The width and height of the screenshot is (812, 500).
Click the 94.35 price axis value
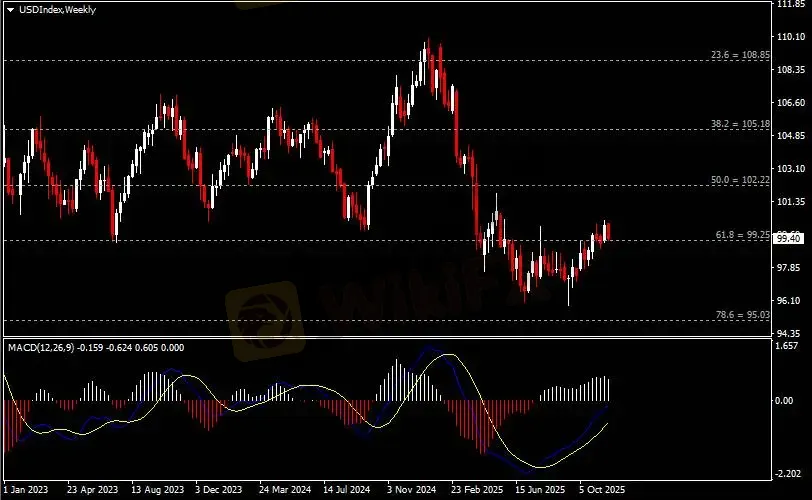791,333
